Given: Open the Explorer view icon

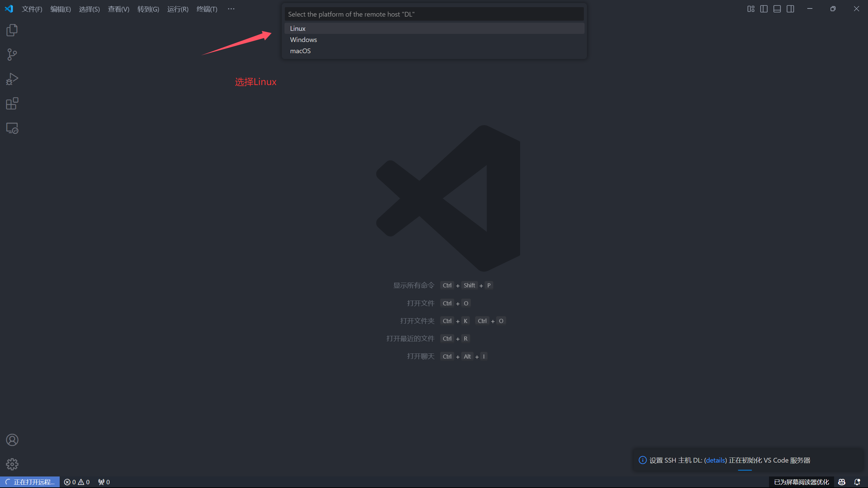Looking at the screenshot, I should pos(12,30).
